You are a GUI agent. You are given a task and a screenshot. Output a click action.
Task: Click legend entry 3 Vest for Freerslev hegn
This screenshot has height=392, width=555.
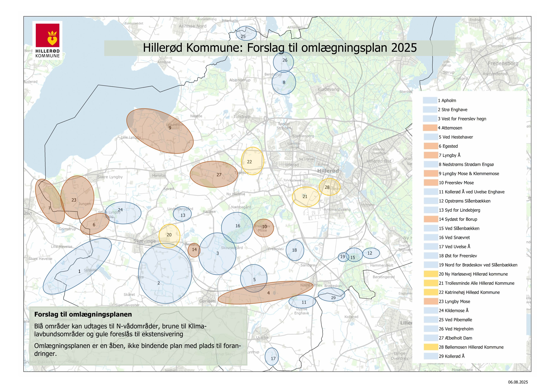point(462,119)
